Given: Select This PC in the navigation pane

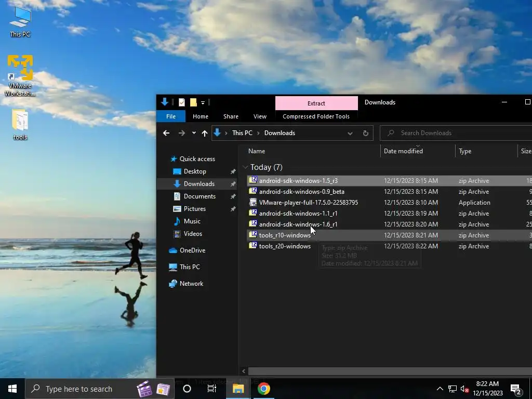Looking at the screenshot, I should [x=190, y=267].
